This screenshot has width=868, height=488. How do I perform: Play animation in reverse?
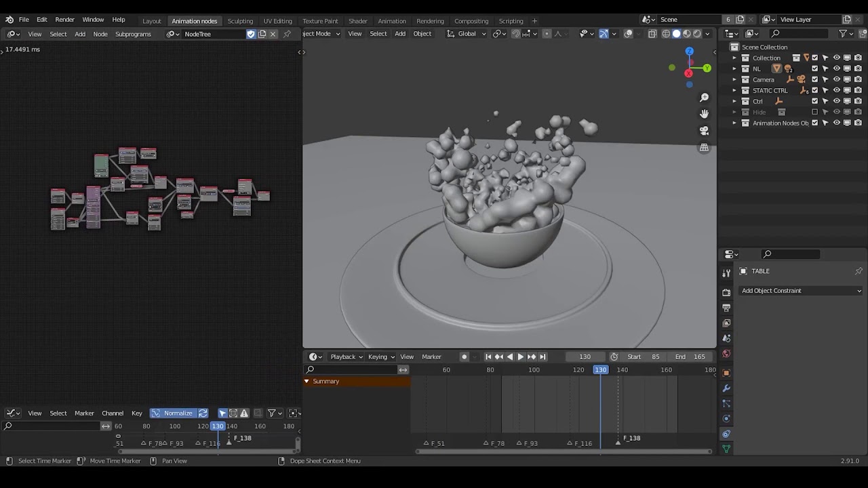(510, 357)
